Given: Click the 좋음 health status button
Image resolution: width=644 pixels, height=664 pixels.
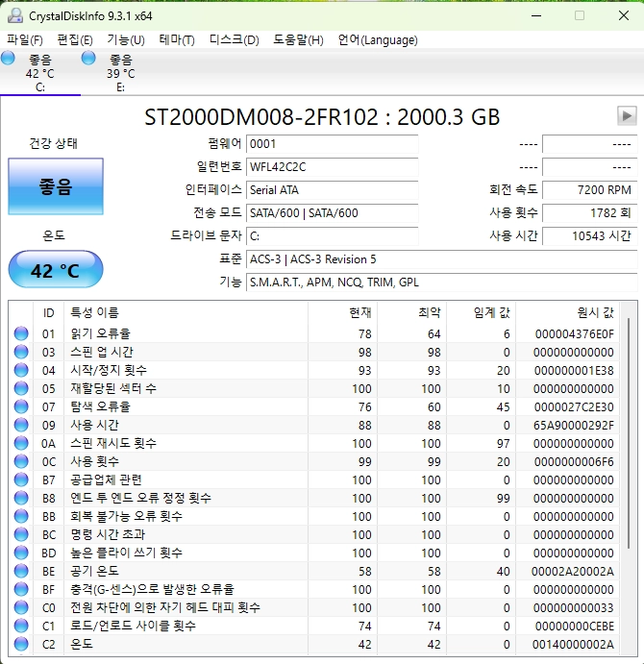Looking at the screenshot, I should (56, 186).
